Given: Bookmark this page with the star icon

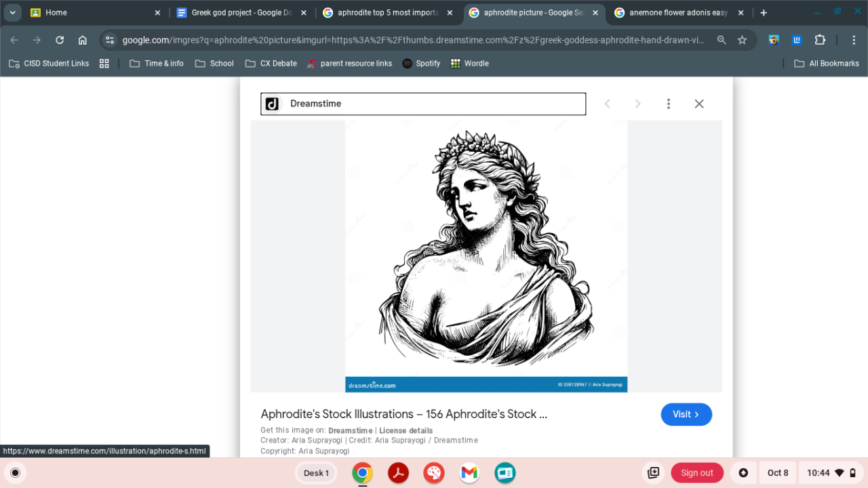Looking at the screenshot, I should pos(742,40).
